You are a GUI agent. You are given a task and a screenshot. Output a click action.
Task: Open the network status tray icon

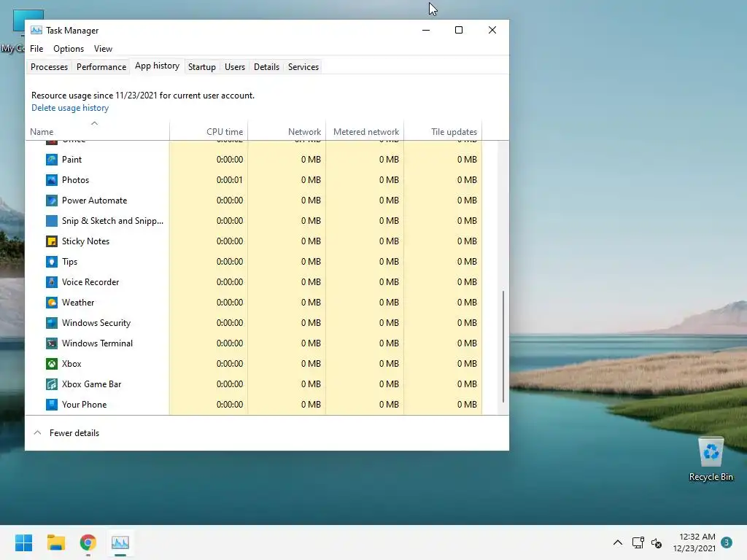pyautogui.click(x=638, y=542)
